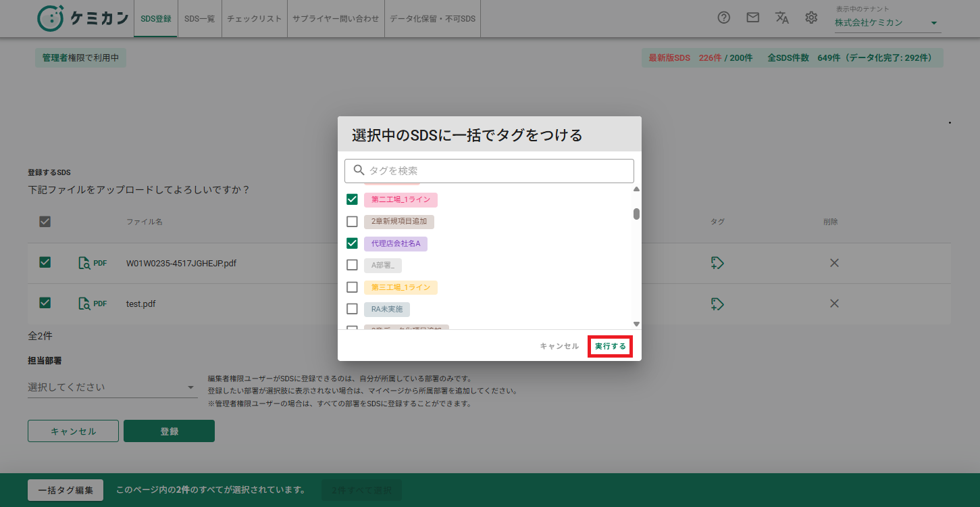Uncheck the test.pdf row checkbox
The width and height of the screenshot is (980, 507).
(45, 303)
